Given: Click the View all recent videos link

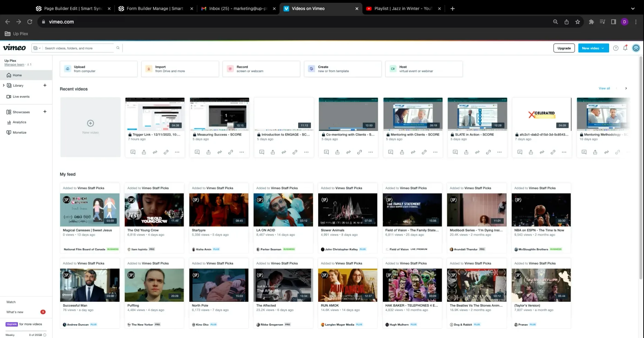Looking at the screenshot, I should (604, 88).
